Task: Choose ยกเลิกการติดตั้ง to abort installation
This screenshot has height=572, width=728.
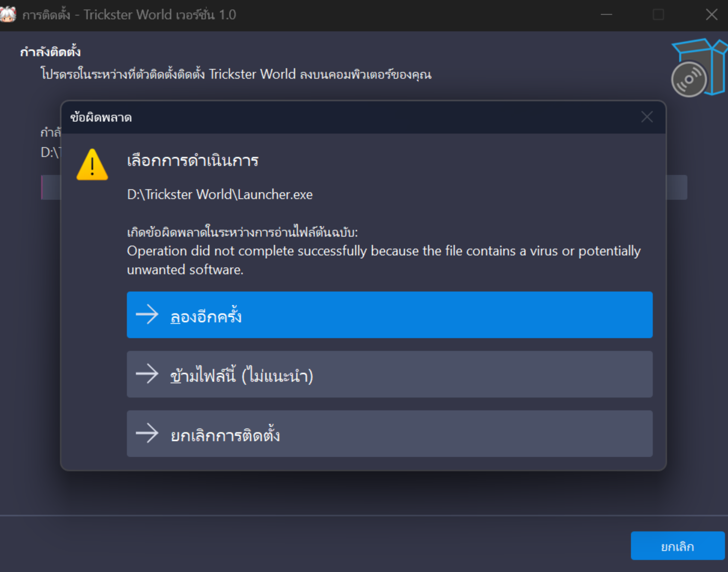Action: coord(389,433)
